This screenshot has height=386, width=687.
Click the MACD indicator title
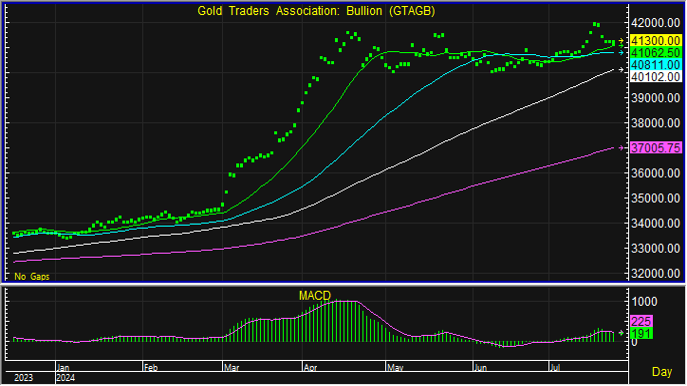pos(315,296)
